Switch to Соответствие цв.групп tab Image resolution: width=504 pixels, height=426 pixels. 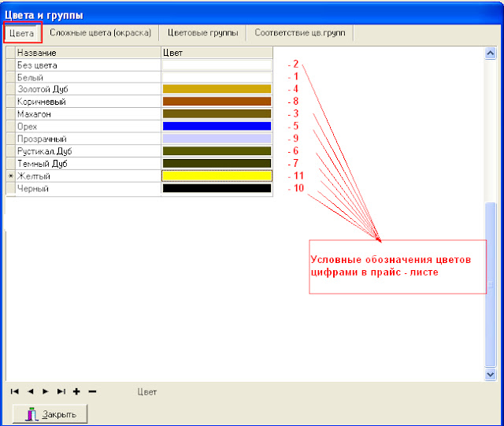(300, 33)
